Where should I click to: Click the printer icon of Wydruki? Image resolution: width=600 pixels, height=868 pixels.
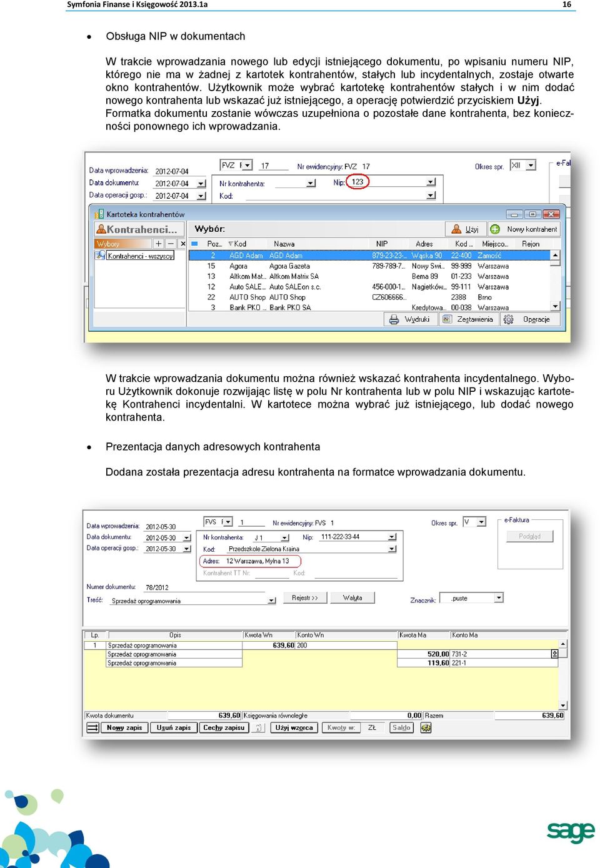click(394, 319)
